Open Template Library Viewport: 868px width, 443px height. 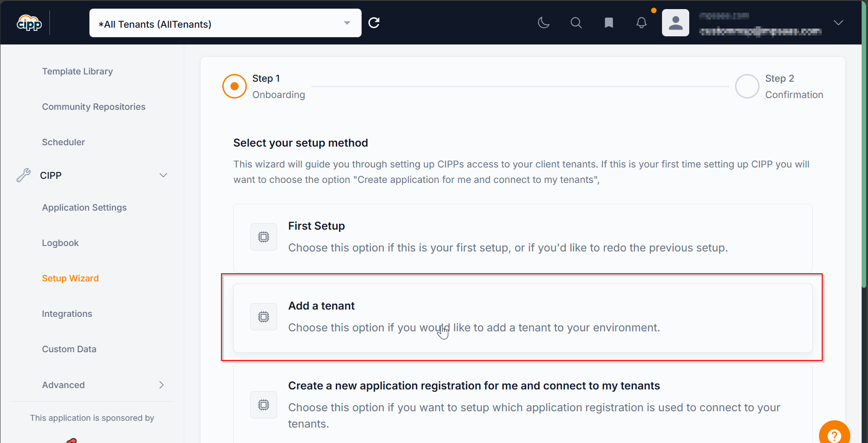coord(78,71)
